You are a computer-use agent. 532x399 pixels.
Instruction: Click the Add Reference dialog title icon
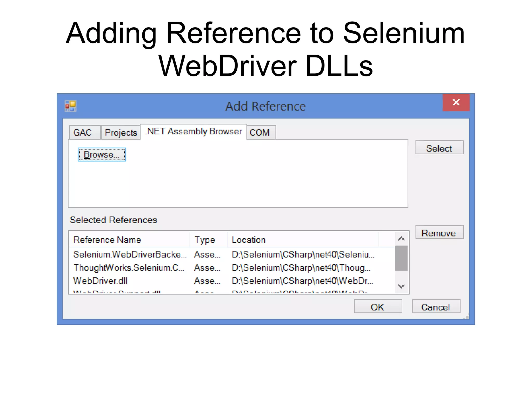click(x=70, y=106)
